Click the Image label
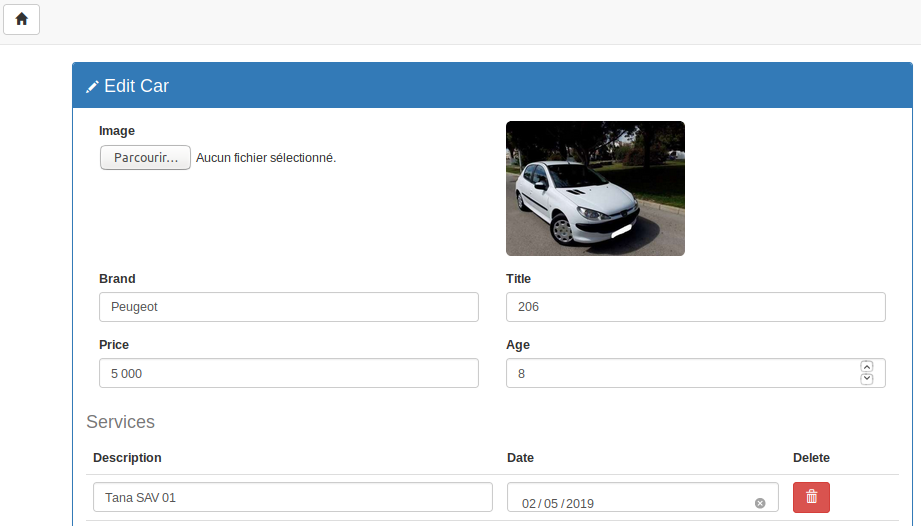 click(x=117, y=131)
